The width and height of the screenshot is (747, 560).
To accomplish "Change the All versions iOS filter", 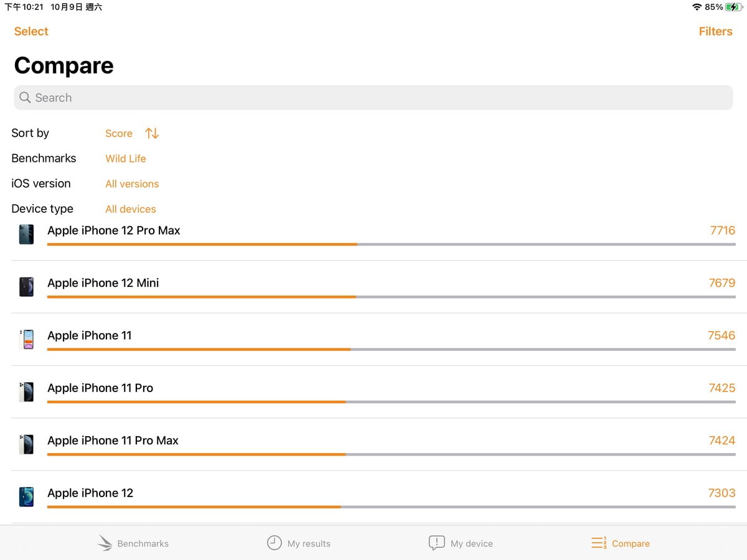I will tap(132, 184).
